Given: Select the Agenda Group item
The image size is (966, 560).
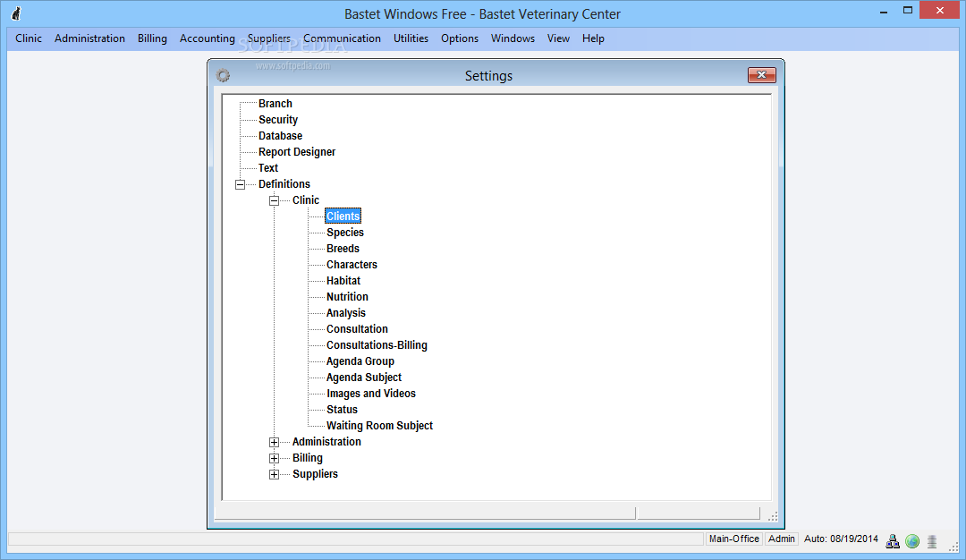Looking at the screenshot, I should [360, 361].
